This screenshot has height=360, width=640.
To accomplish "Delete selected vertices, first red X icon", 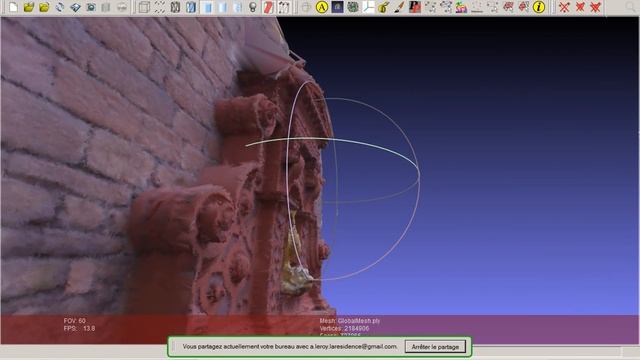I will pyautogui.click(x=564, y=7).
